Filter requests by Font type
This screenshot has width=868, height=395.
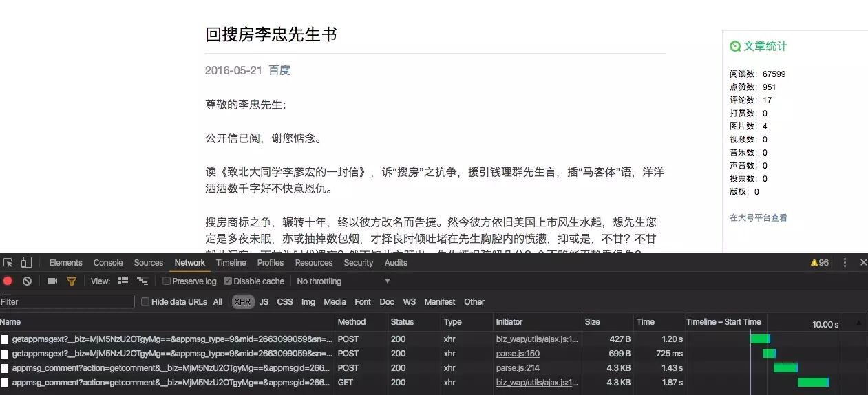pyautogui.click(x=363, y=301)
